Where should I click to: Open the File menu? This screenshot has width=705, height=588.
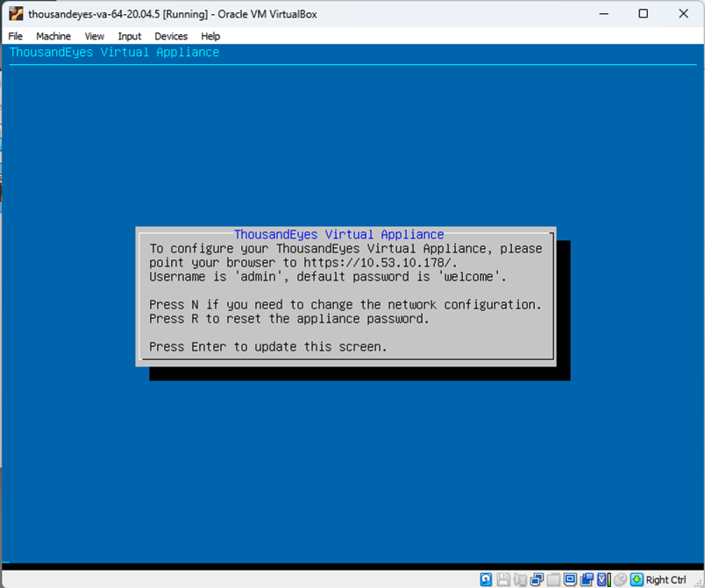tap(16, 36)
